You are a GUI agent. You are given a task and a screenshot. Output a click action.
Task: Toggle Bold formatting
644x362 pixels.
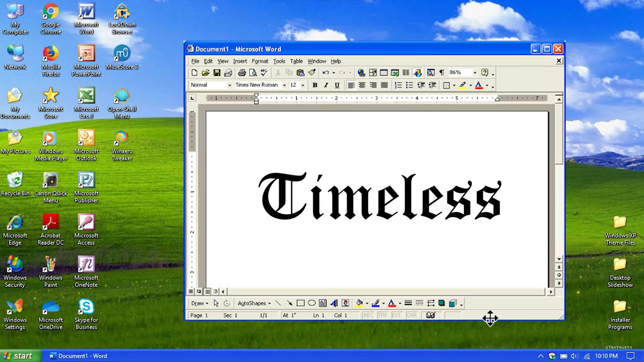click(x=315, y=85)
